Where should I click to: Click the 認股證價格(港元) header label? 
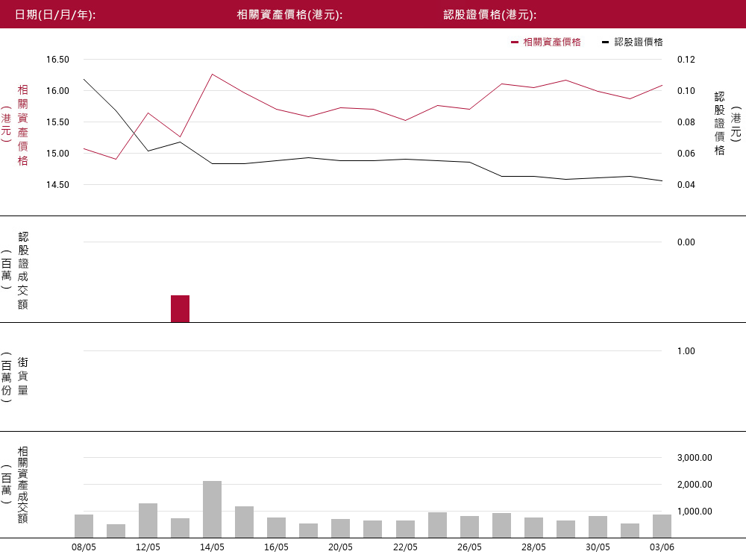coord(490,15)
